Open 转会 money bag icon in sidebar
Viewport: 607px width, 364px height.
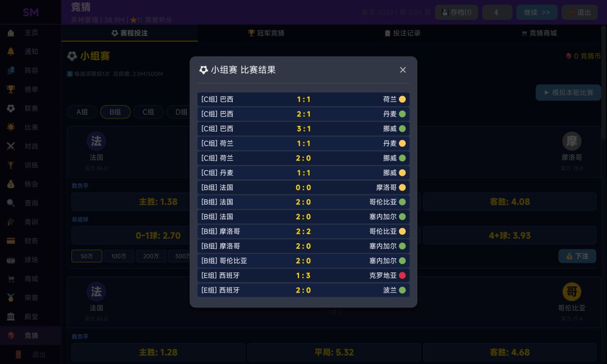click(x=11, y=184)
